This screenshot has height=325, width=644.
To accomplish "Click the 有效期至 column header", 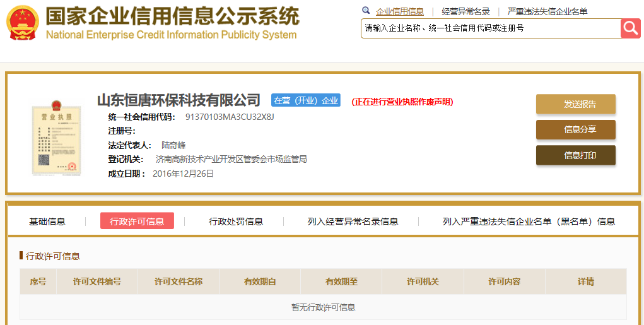I will 341,281.
